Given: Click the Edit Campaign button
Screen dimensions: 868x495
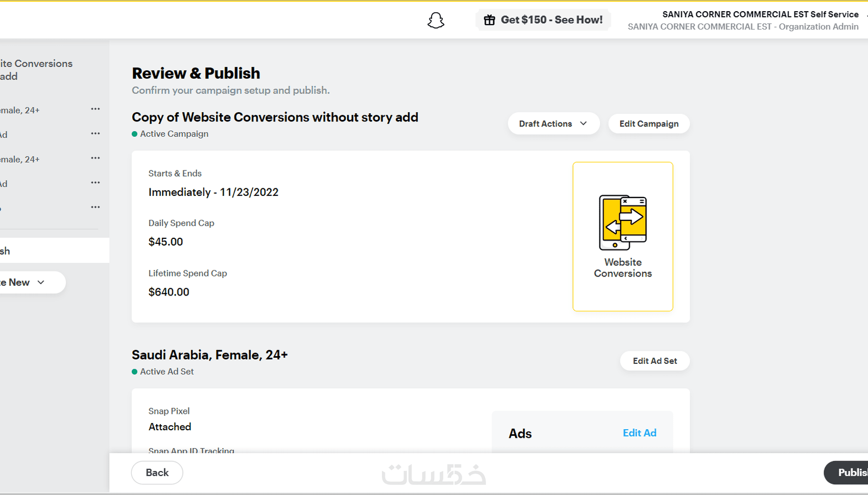Looking at the screenshot, I should 648,124.
